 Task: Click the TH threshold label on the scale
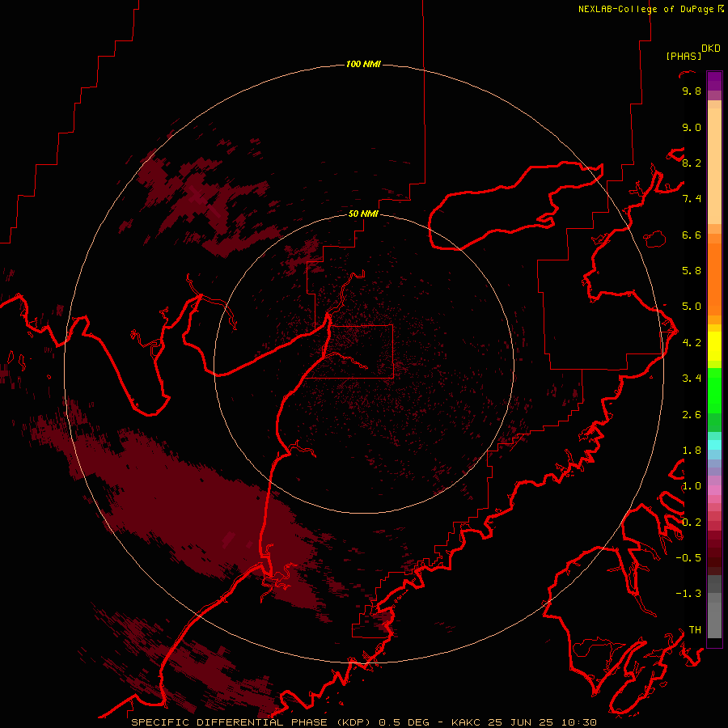(x=695, y=630)
